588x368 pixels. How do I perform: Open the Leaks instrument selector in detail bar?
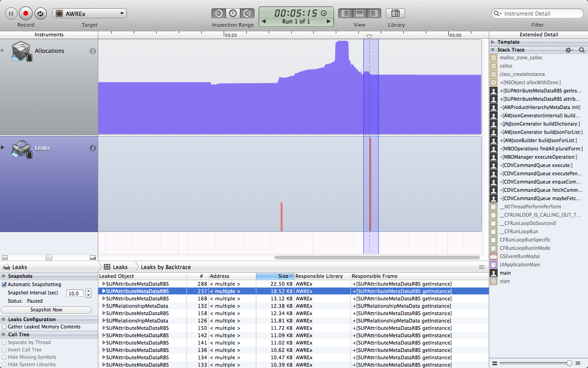click(16, 267)
